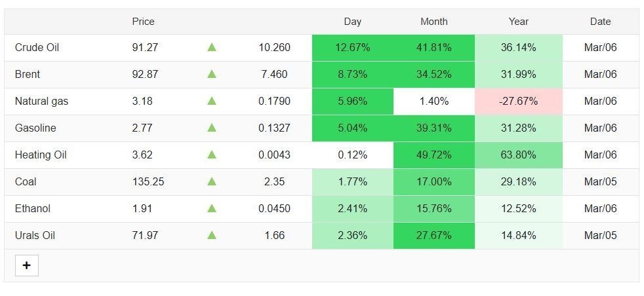The height and width of the screenshot is (296, 644).
Task: Click the Gasoline row up arrow icon
Action: (211, 128)
